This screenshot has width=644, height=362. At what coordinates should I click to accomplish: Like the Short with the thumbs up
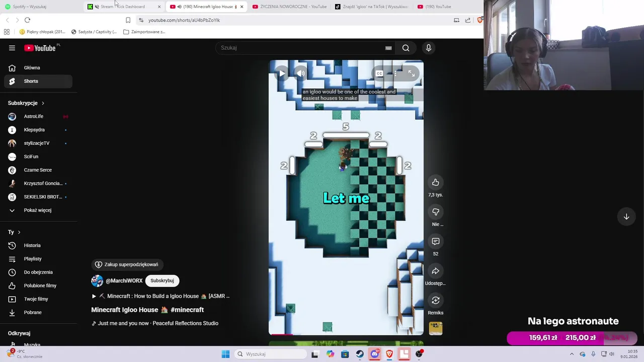coord(436,183)
